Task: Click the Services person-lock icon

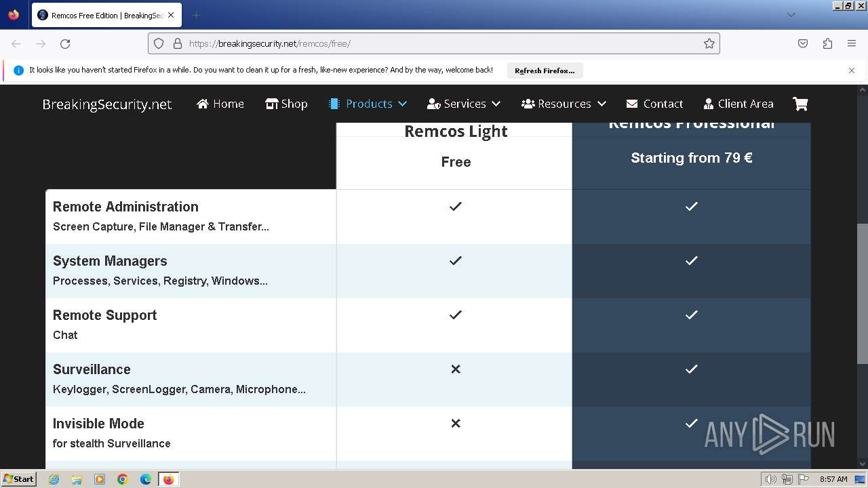Action: click(x=434, y=104)
